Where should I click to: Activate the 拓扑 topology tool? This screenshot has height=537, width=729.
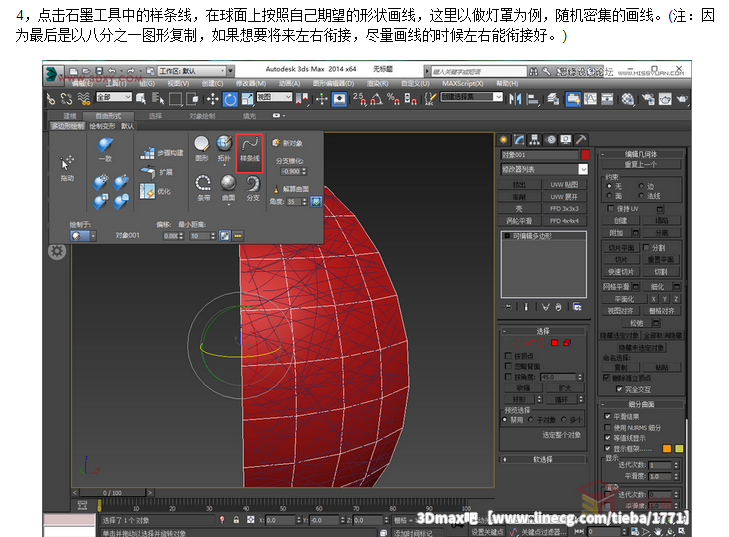click(224, 148)
